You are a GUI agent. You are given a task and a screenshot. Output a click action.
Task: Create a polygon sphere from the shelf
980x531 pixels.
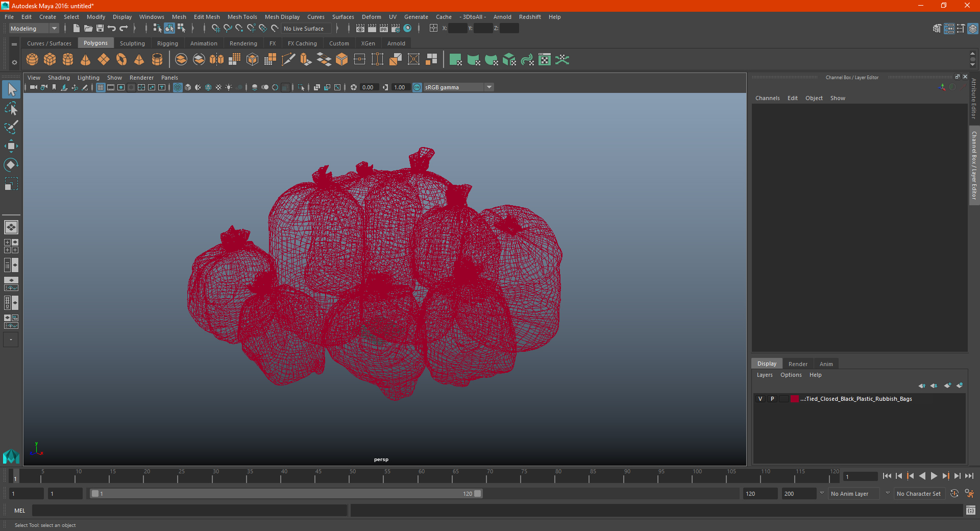click(32, 60)
